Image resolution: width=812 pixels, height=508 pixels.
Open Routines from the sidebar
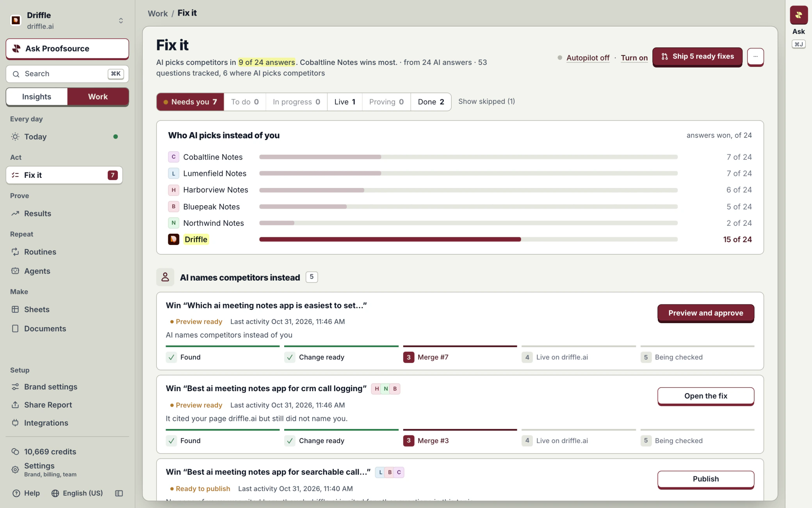[64, 252]
